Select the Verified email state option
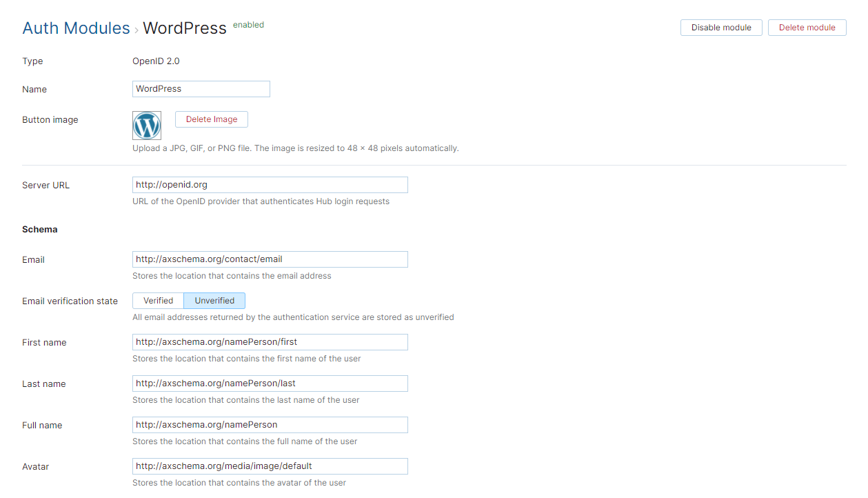 point(158,300)
